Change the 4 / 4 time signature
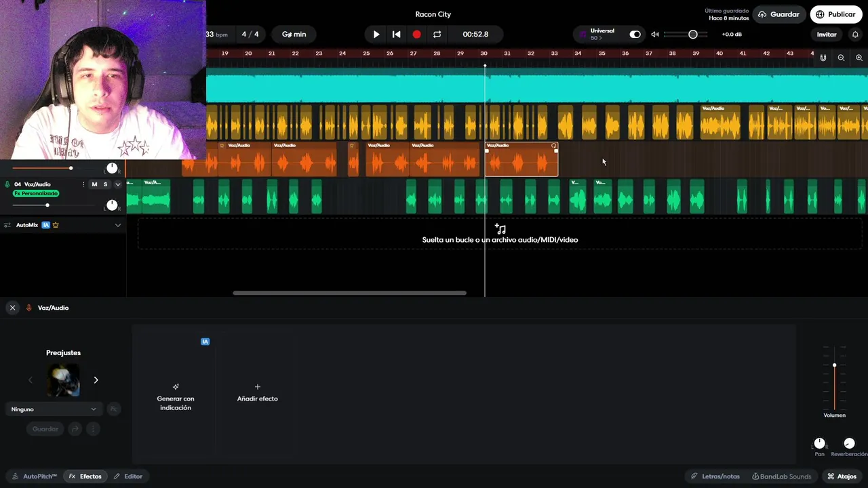The width and height of the screenshot is (868, 488). pos(250,35)
